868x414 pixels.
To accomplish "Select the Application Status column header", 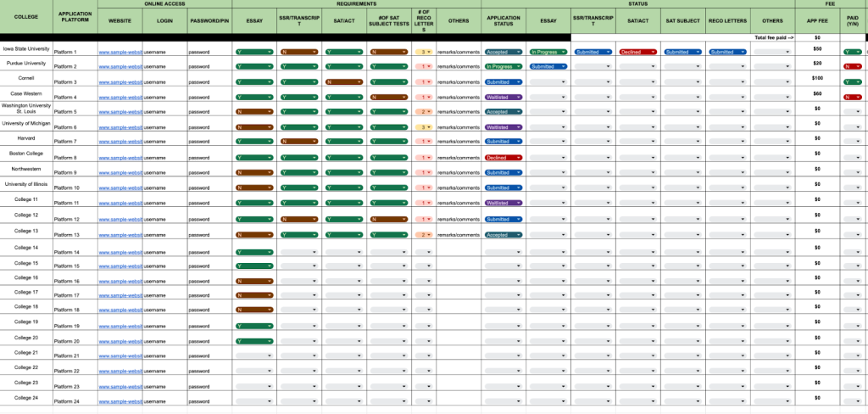I will point(504,20).
